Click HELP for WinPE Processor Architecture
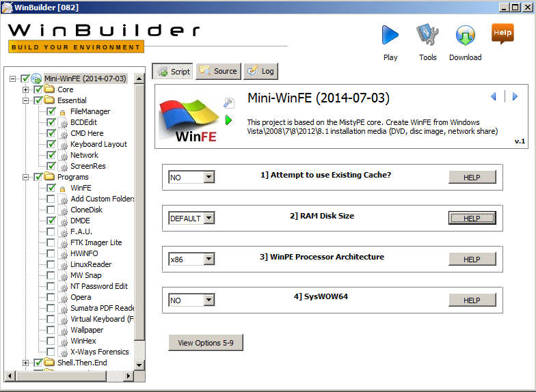This screenshot has width=536, height=392. coord(472,260)
